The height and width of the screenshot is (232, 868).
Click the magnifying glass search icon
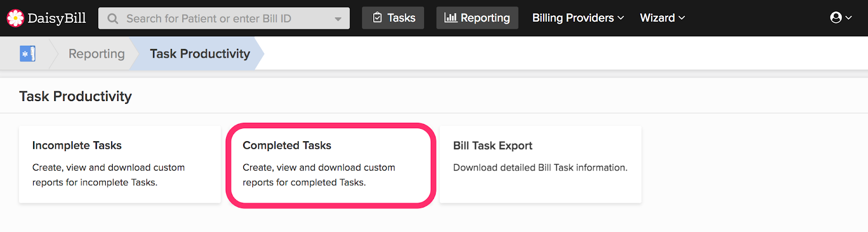[113, 18]
